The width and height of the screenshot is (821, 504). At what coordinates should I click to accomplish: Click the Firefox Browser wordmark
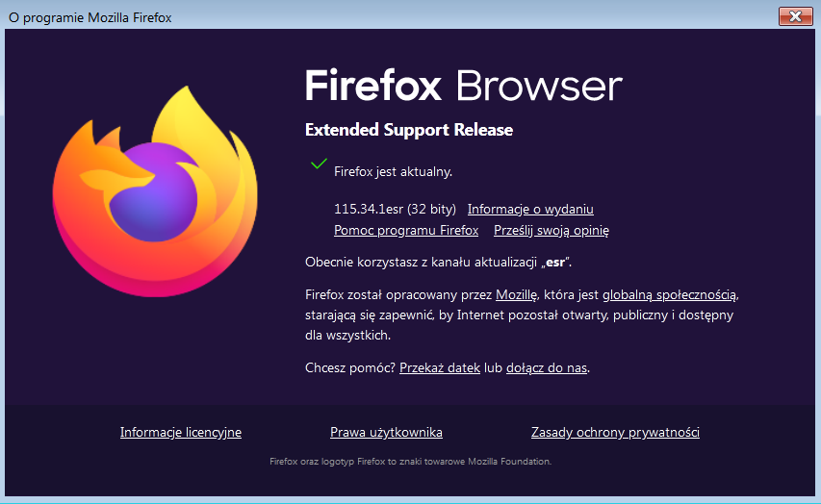tap(464, 86)
